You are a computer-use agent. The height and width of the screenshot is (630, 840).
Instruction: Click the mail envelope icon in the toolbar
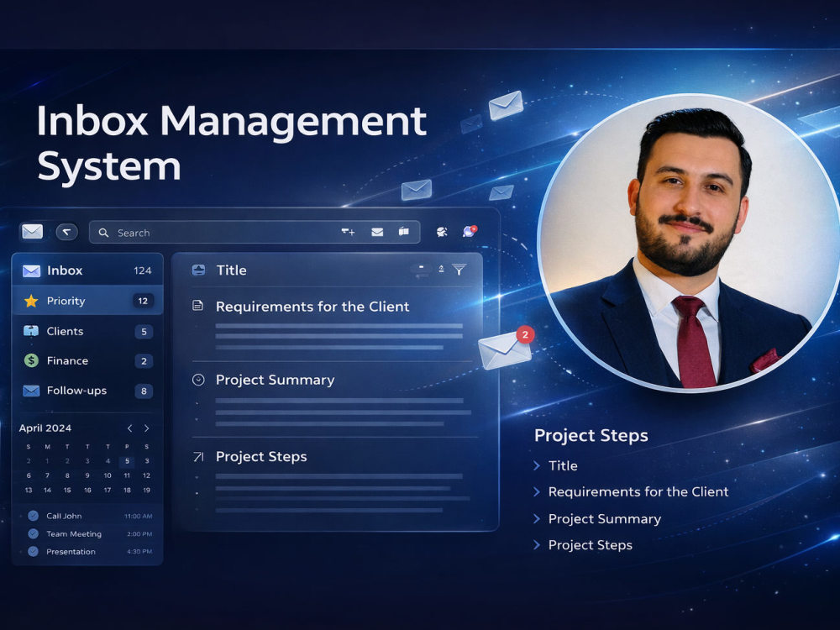32,232
